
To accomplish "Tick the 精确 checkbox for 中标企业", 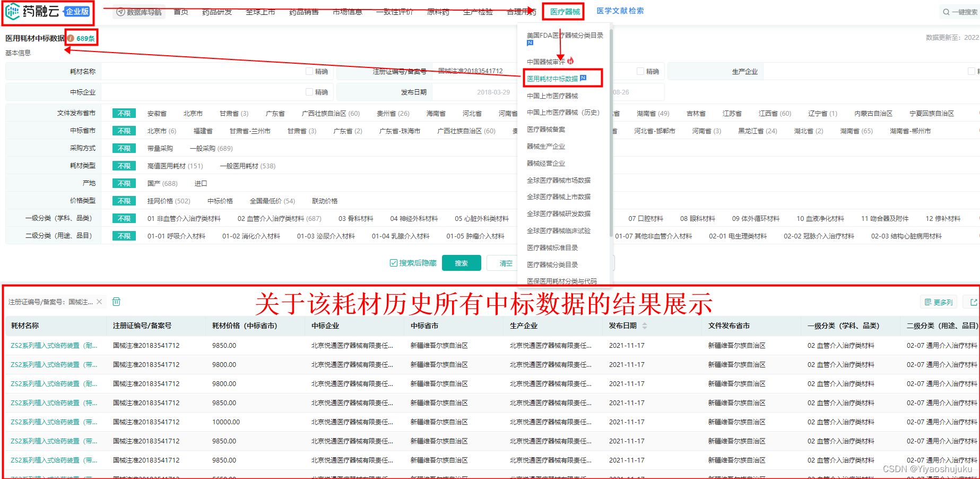I will coord(309,92).
